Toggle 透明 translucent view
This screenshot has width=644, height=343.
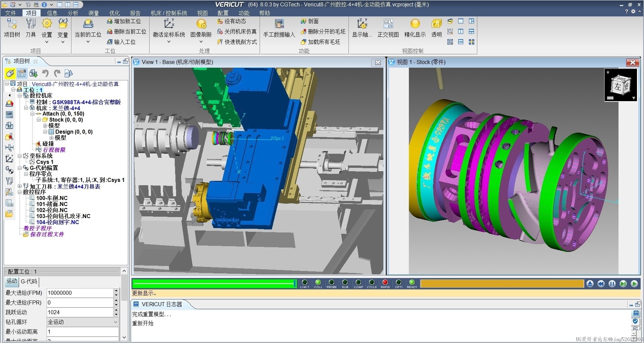(x=436, y=27)
